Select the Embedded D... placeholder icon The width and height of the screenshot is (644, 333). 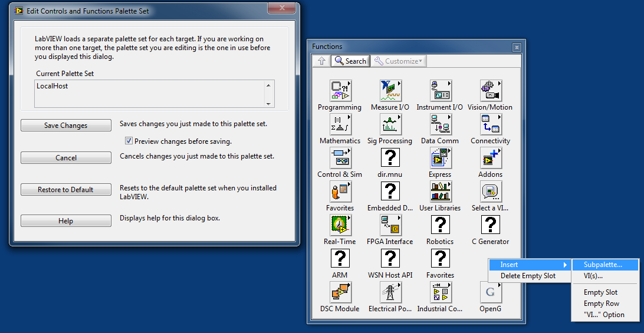pyautogui.click(x=390, y=192)
